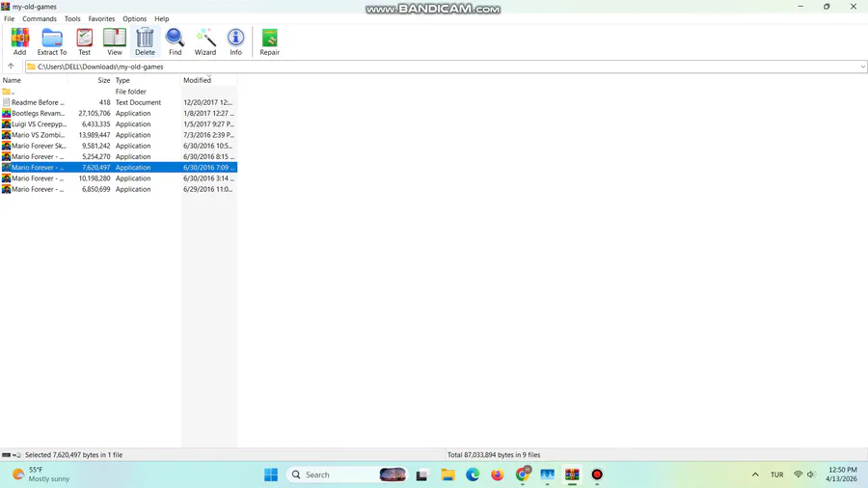The height and width of the screenshot is (488, 868).
Task: Open clock showing 12:50 PM
Action: click(x=841, y=474)
